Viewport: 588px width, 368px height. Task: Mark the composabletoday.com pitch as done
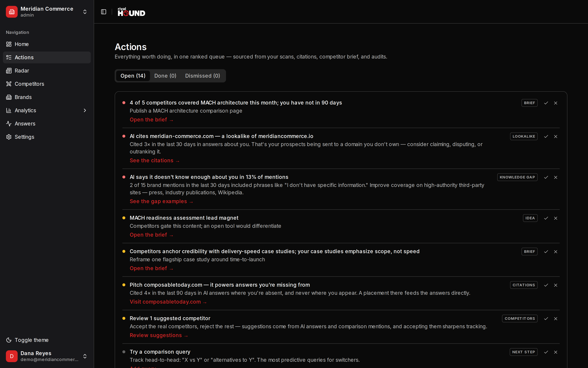(546, 285)
